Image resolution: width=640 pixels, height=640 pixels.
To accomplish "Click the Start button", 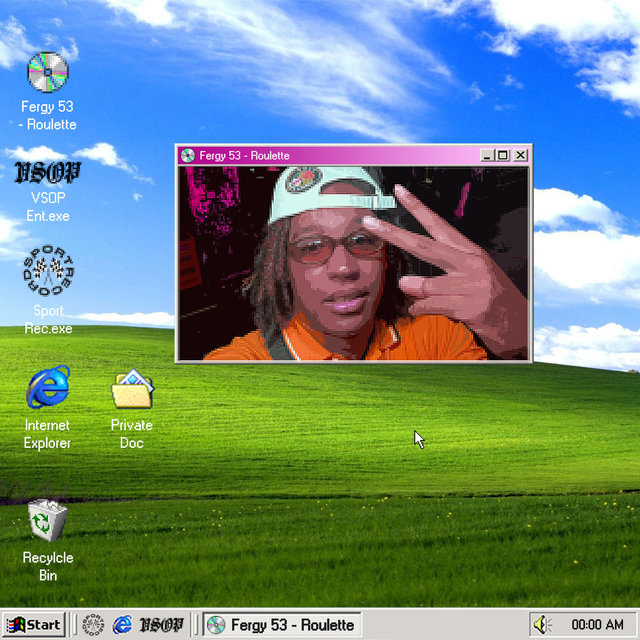I will pyautogui.click(x=33, y=624).
